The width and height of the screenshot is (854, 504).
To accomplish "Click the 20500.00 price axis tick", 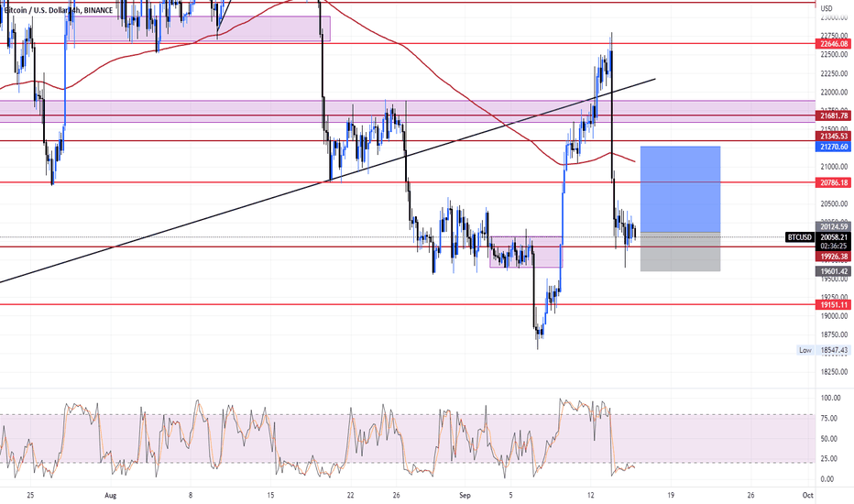I will 834,203.
